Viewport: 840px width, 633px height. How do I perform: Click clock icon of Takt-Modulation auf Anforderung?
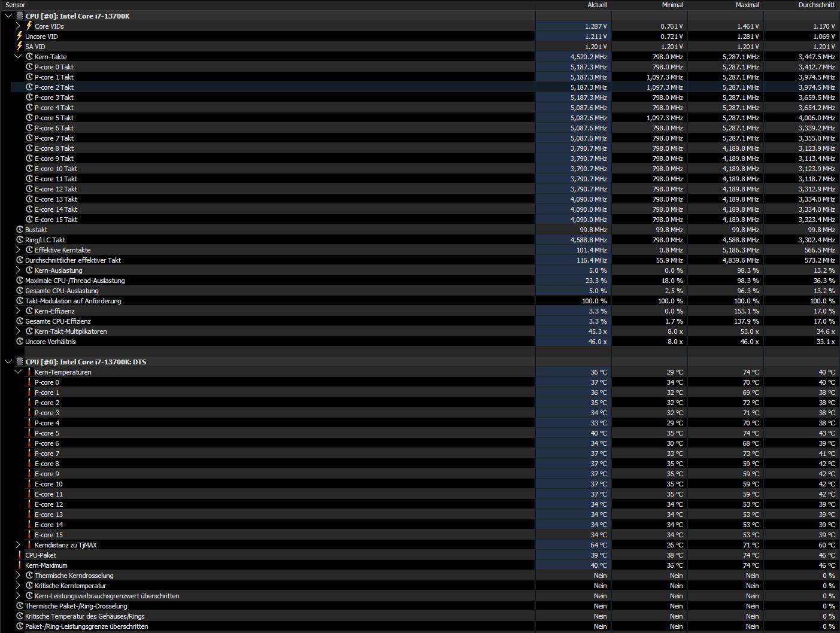20,301
